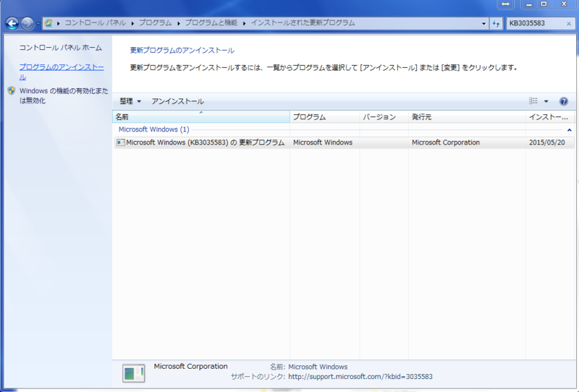This screenshot has width=579, height=392.
Task: Maximize the window
Action: (x=544, y=4)
